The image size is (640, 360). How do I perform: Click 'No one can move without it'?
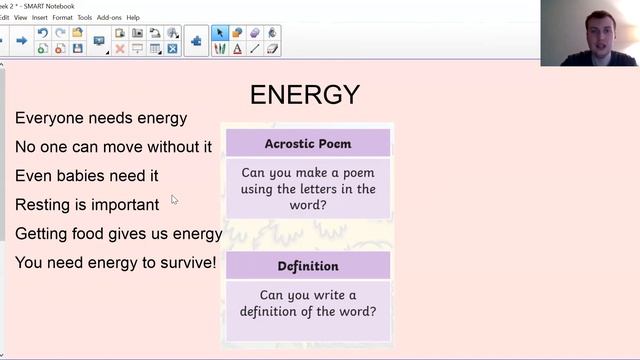pyautogui.click(x=113, y=147)
